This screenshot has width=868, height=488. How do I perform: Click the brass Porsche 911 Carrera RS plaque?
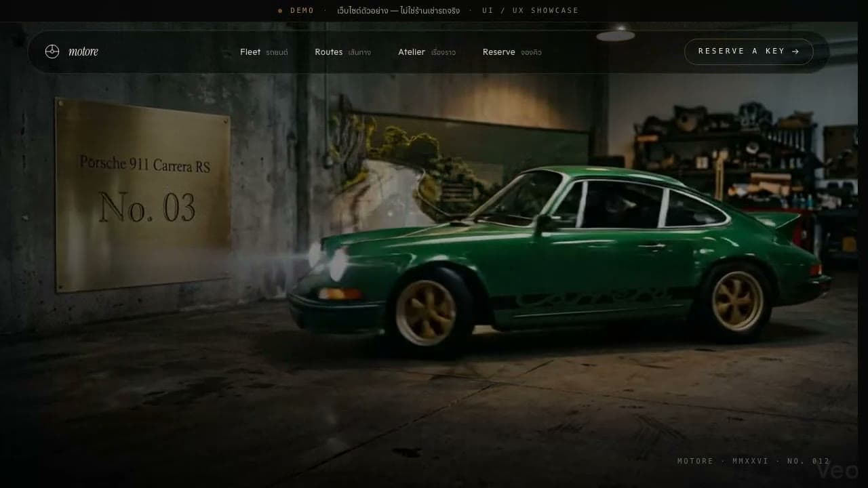(143, 195)
